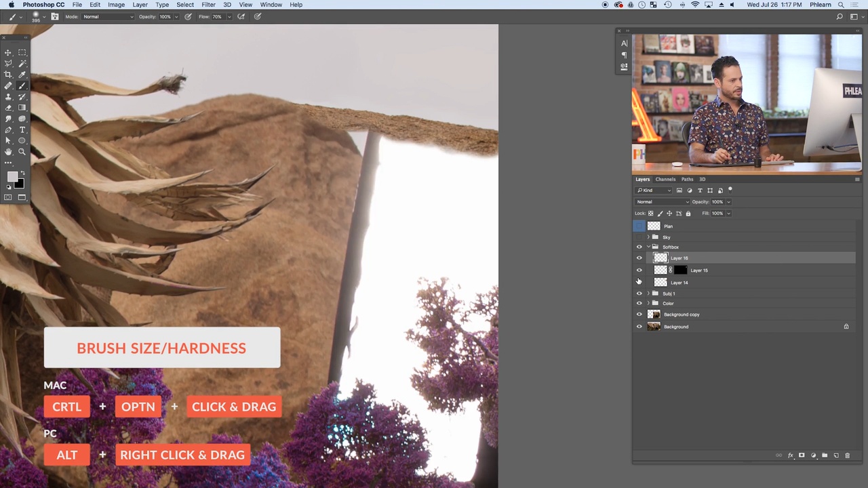Select the Eyedropper tool
The width and height of the screenshot is (868, 488).
pyautogui.click(x=22, y=75)
